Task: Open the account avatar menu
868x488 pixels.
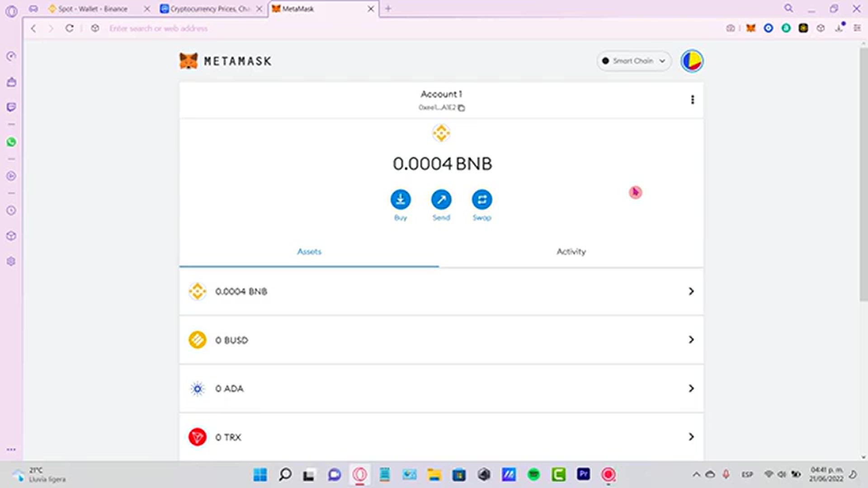Action: coord(692,61)
